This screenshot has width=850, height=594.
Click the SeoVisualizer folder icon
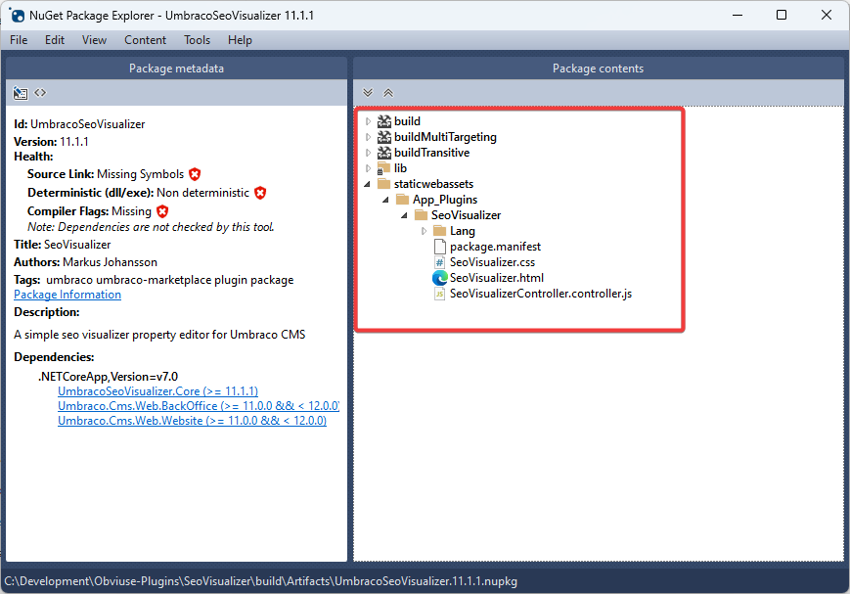421,215
